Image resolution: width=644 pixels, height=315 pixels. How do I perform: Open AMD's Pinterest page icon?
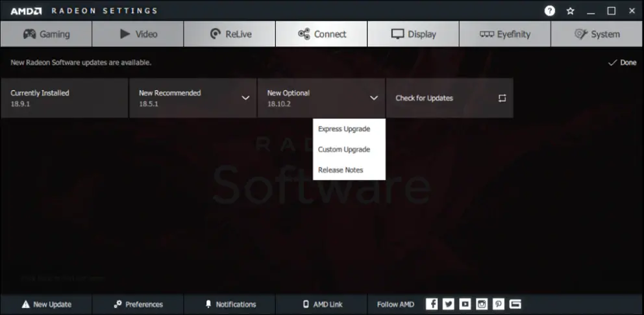tap(498, 304)
